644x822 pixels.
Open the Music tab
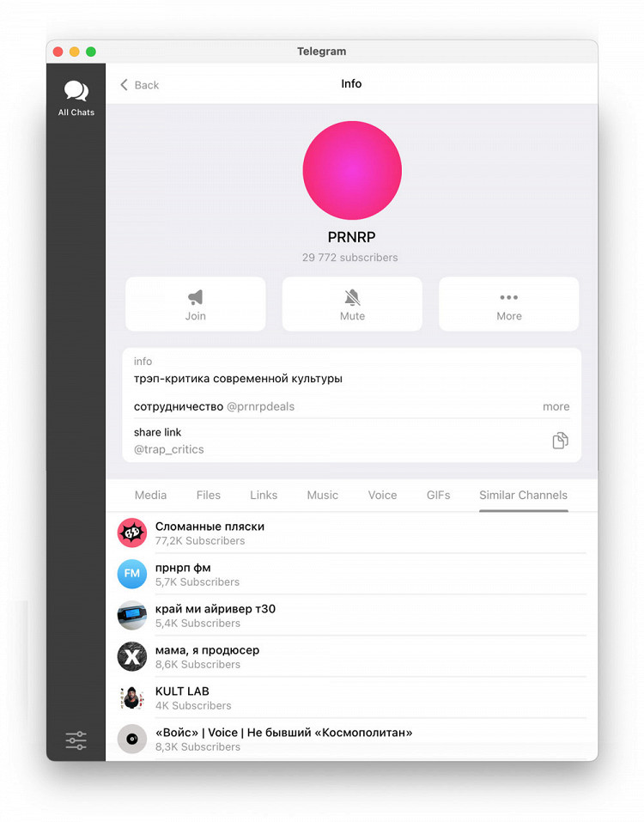322,495
